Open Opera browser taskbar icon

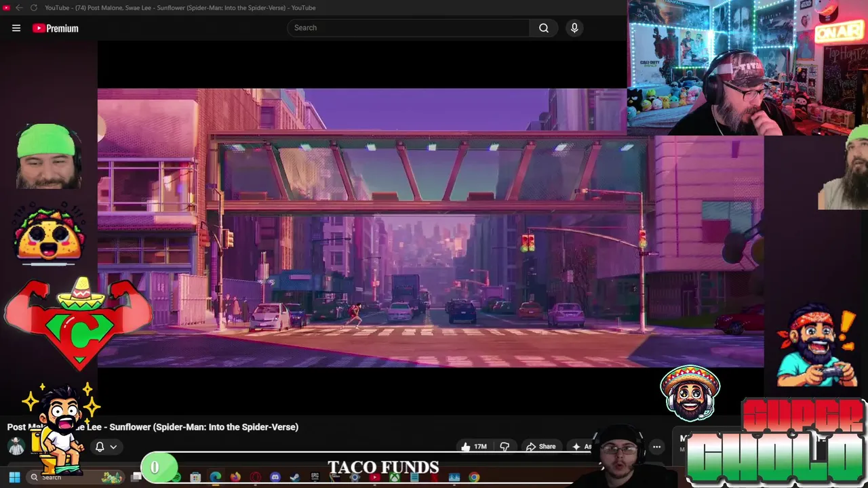[x=255, y=477]
